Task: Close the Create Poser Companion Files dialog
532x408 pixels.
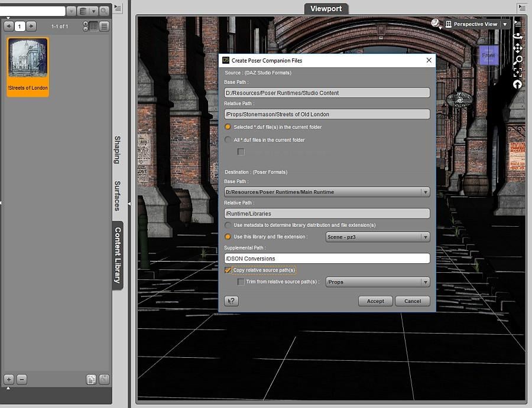Action: point(429,60)
